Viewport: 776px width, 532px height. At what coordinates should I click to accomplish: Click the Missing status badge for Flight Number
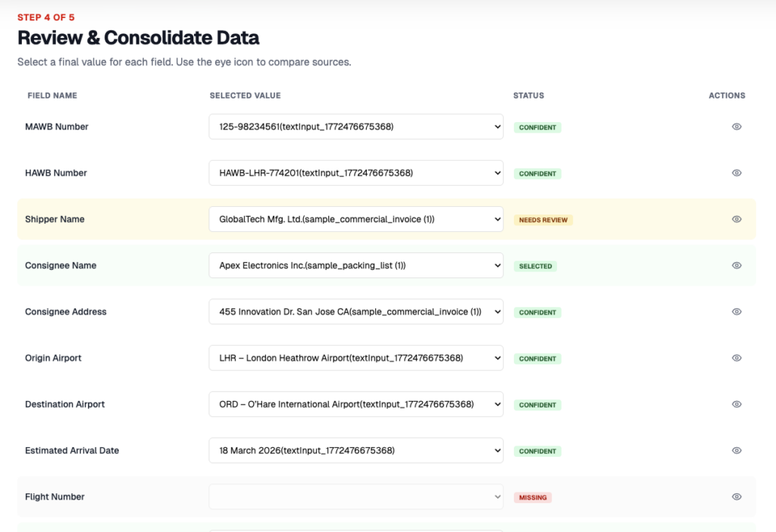[x=533, y=498]
